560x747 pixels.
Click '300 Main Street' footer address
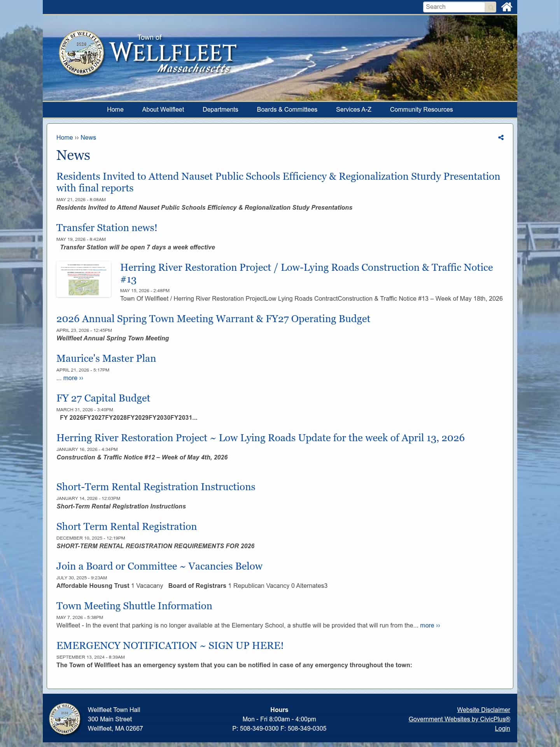[110, 719]
